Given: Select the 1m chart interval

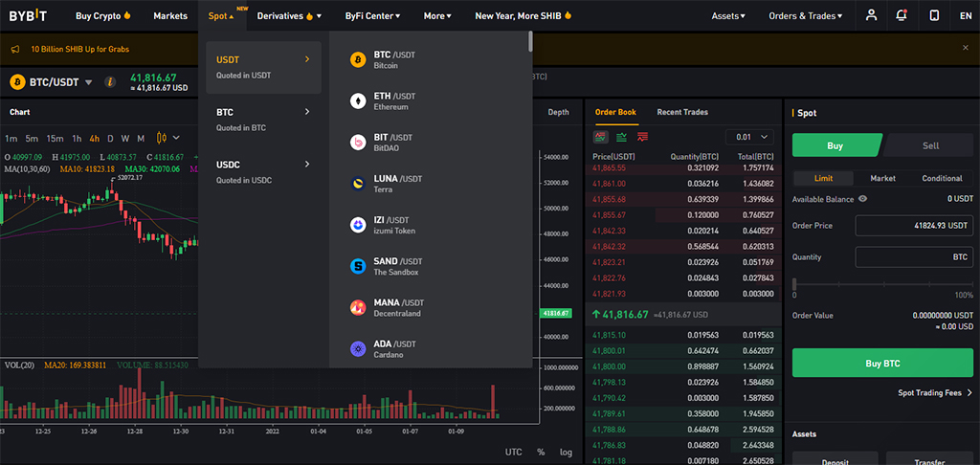Looking at the screenshot, I should pos(11,138).
